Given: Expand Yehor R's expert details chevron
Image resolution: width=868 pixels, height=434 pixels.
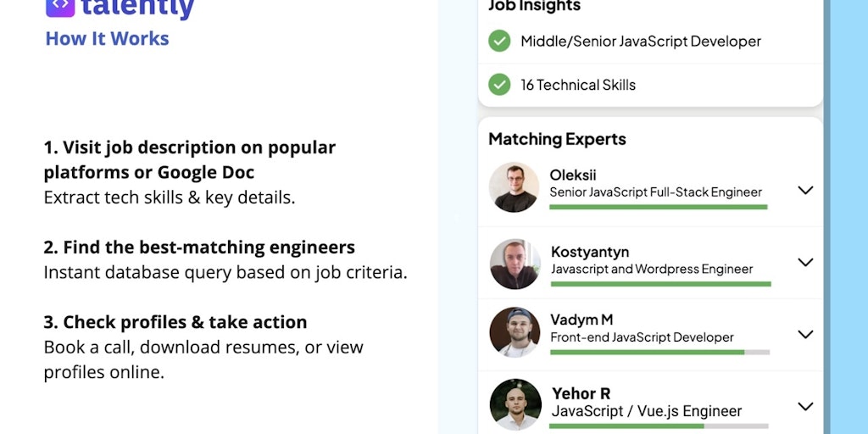Looking at the screenshot, I should coord(805,406).
